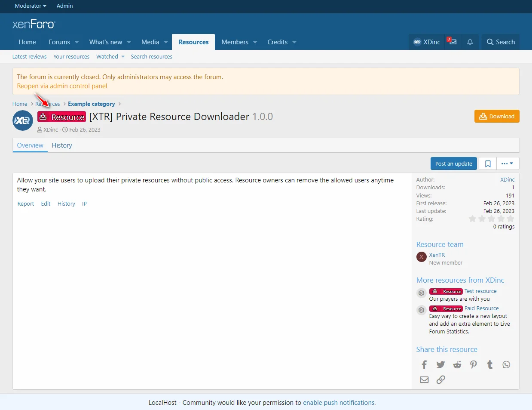Screen dimensions: 532x410
Task: Open the Credits navigation dropdown
Action: point(281,42)
